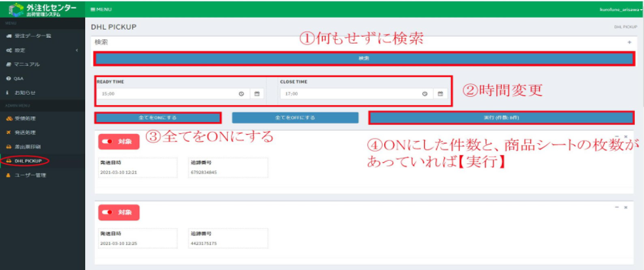
Task: Open the calendar icon next to CLOSE TIME
Action: [x=440, y=93]
